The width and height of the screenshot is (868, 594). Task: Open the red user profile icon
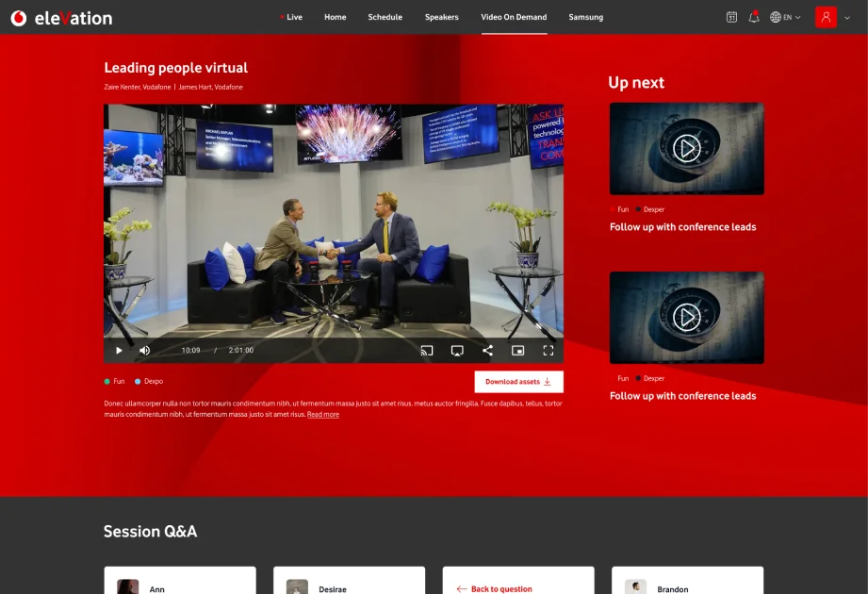click(826, 17)
